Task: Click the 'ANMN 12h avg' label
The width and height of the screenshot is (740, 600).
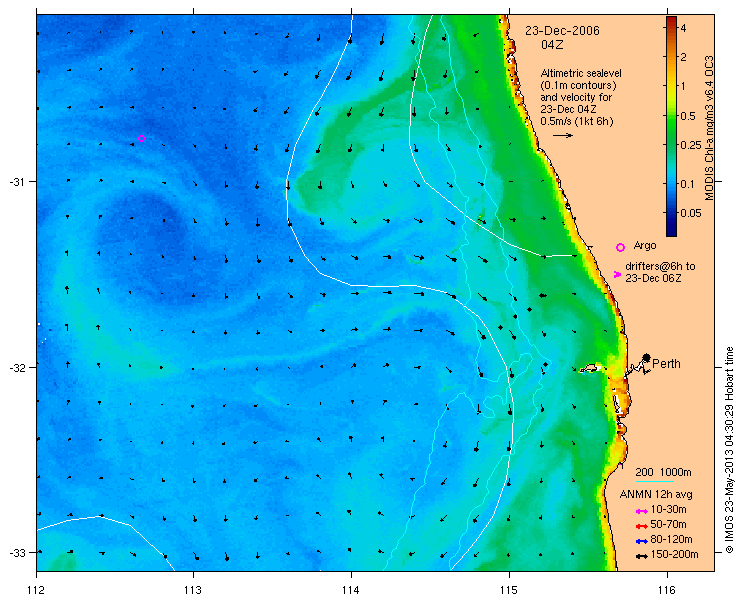Action: (x=656, y=495)
